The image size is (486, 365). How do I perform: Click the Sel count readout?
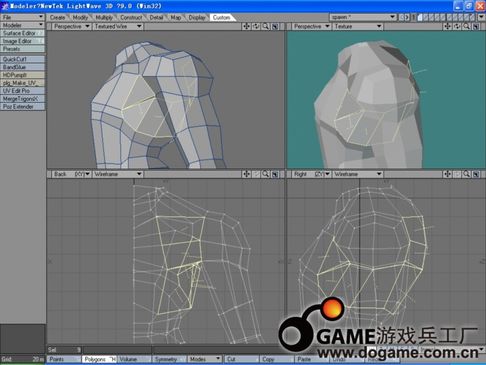pyautogui.click(x=64, y=350)
